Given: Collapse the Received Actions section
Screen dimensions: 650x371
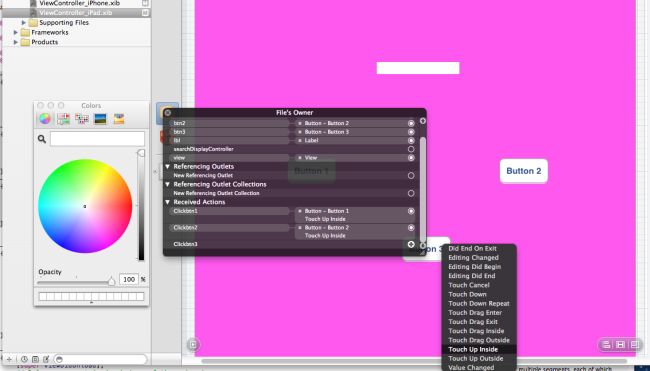Looking at the screenshot, I should click(168, 202).
